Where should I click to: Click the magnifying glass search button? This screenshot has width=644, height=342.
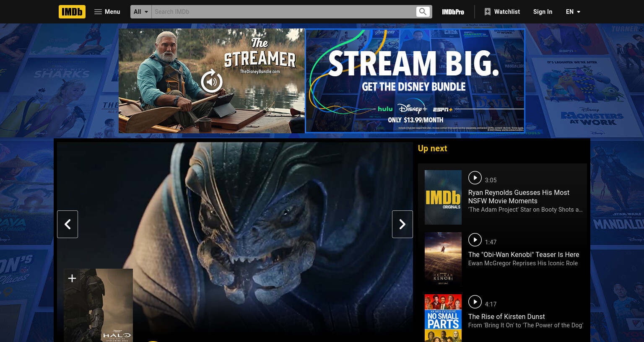423,12
